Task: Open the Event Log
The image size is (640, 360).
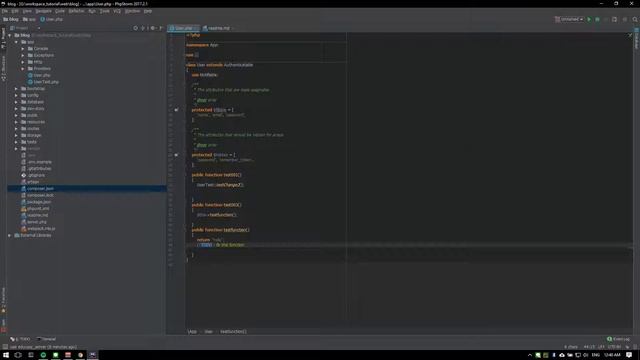Action: pyautogui.click(x=618, y=339)
